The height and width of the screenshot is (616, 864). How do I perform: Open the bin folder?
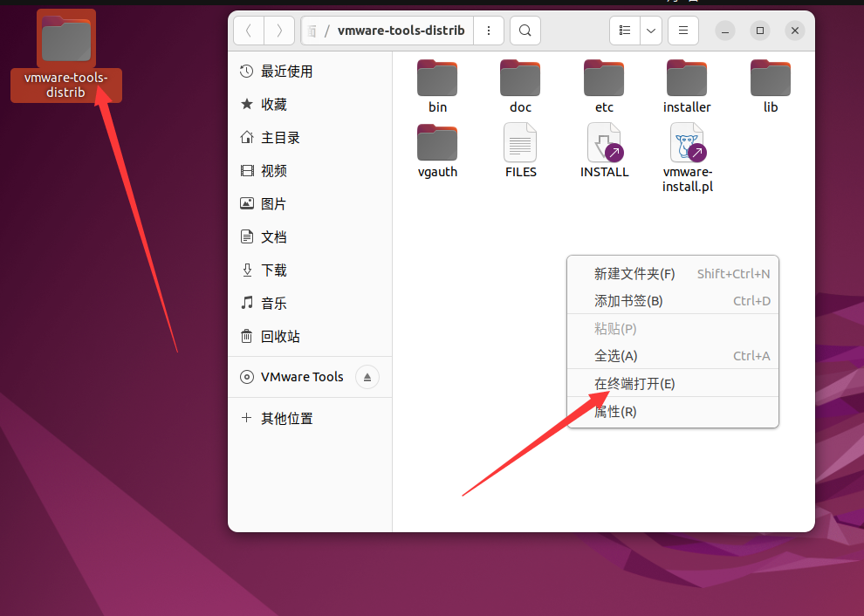click(437, 86)
